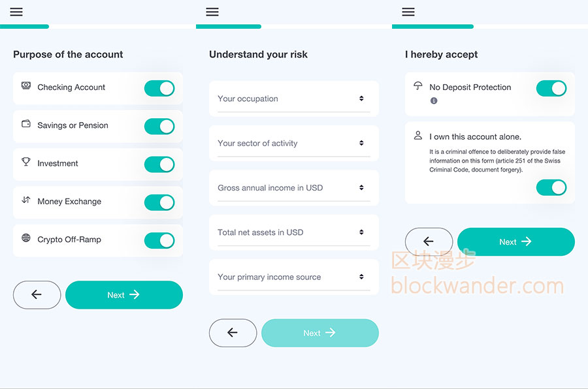Screen dimensions: 588x389
Task: Click the Investment trophy icon
Action: click(x=26, y=162)
